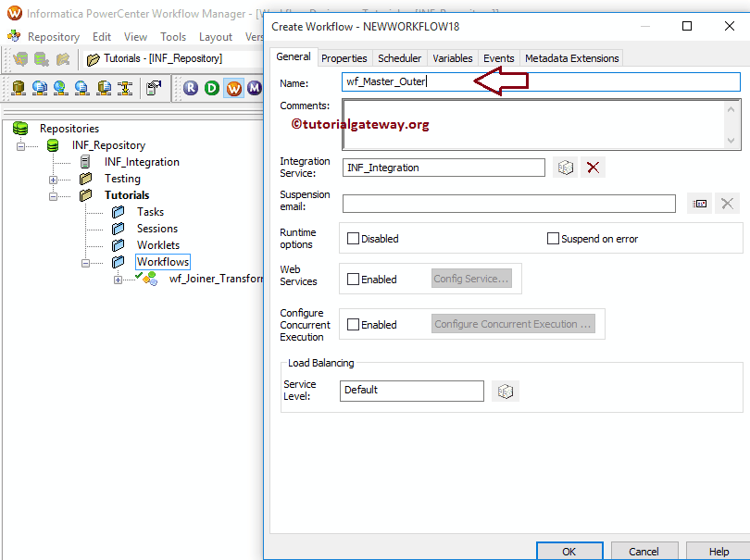Expand the wf_Joiner_Transfor workflow node
The image size is (750, 560).
(x=118, y=280)
